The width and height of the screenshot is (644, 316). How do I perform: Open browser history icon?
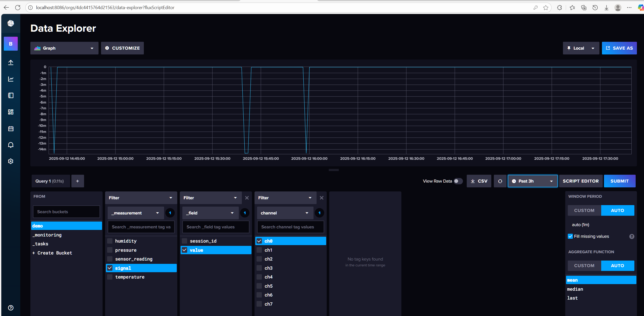click(x=595, y=8)
